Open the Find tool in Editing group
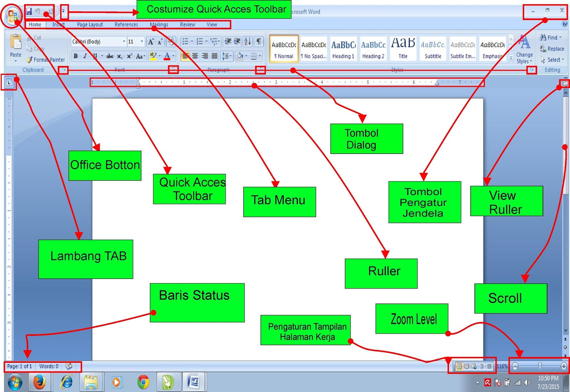 click(550, 37)
